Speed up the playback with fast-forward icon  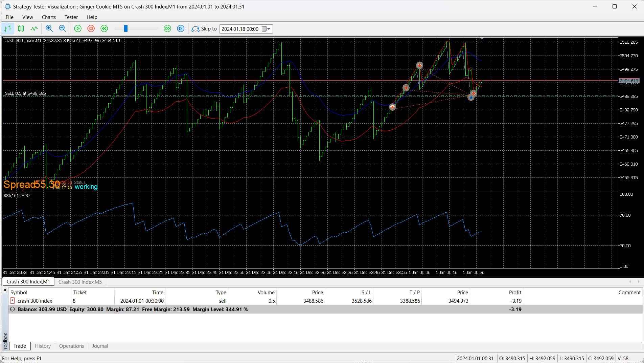point(167,29)
